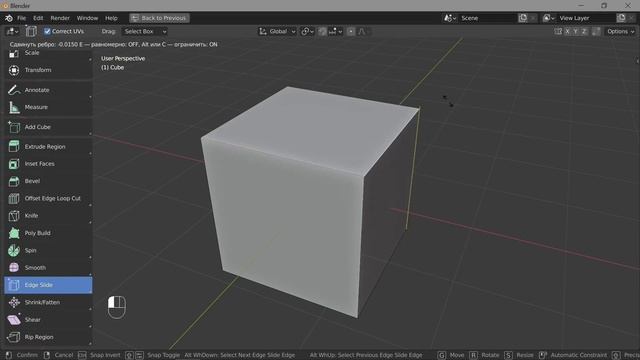Click new view layer icon beside View Layer
640x360 pixels.
(x=621, y=18)
